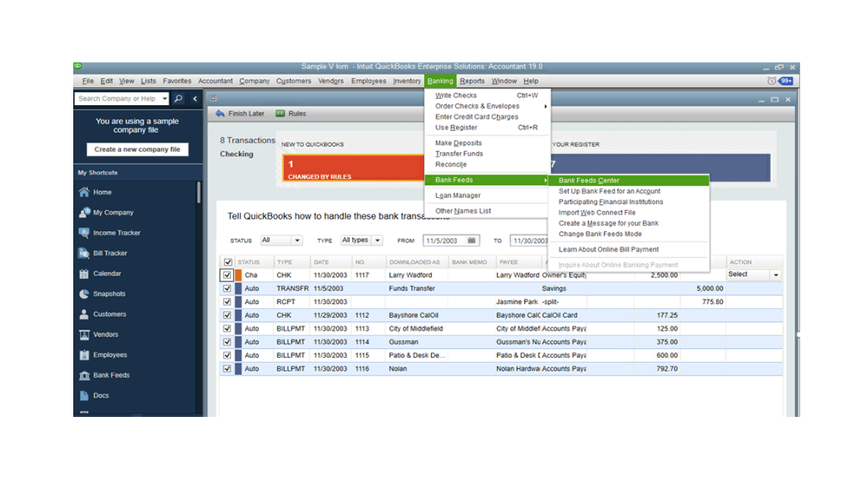Click the blue status marker on Funds Transfer row
Screen dimensions: 868x488
click(x=238, y=288)
